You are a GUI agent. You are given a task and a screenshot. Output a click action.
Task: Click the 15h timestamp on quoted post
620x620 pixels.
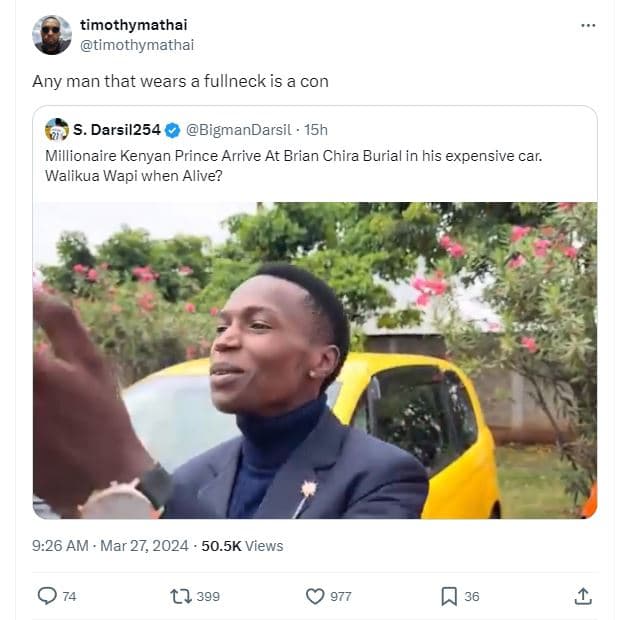point(316,130)
